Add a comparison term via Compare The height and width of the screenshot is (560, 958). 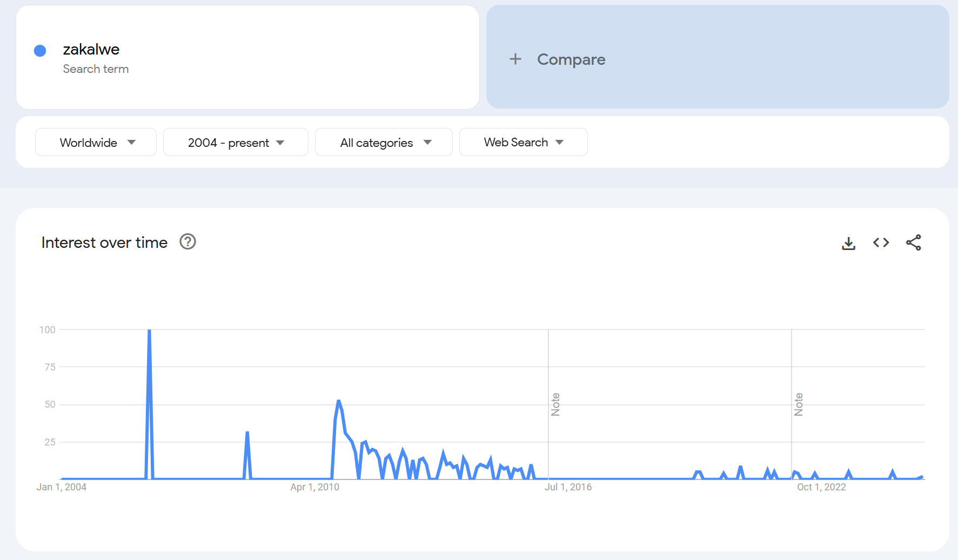click(x=718, y=57)
